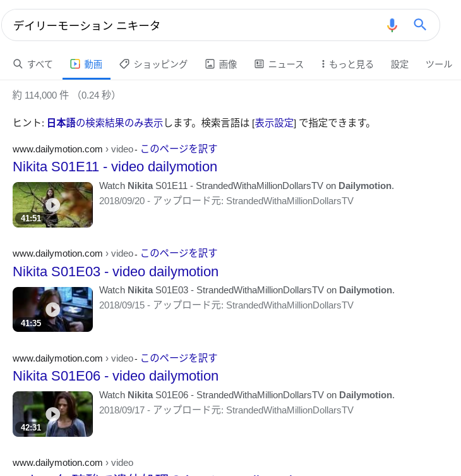Open the Nikita S01E06 result title

tap(116, 376)
